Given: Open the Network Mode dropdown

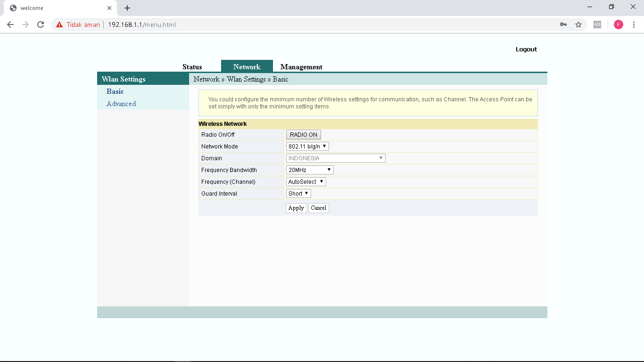Looking at the screenshot, I should [x=307, y=147].
